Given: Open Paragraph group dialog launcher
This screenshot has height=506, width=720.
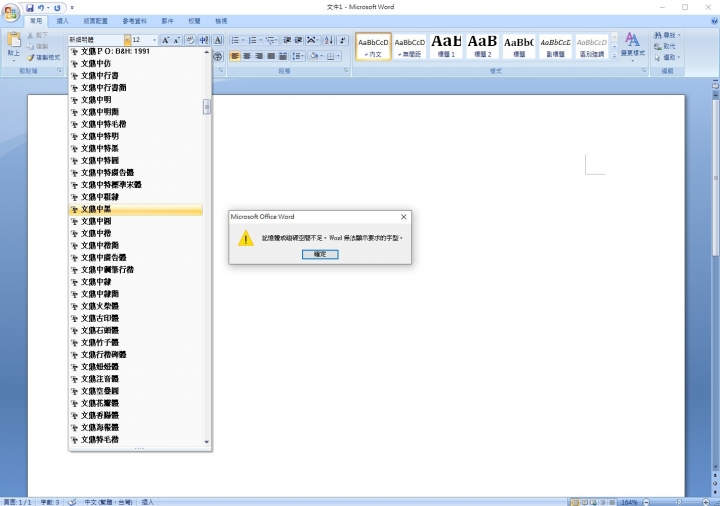Looking at the screenshot, I should (x=346, y=71).
